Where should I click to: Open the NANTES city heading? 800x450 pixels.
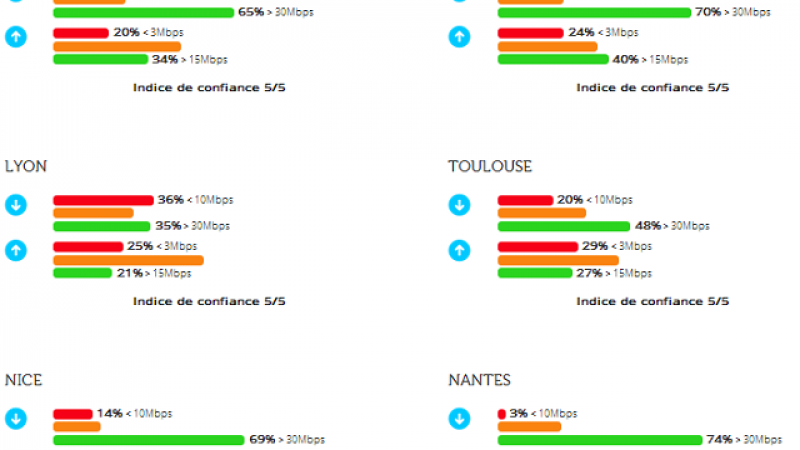[479, 381]
